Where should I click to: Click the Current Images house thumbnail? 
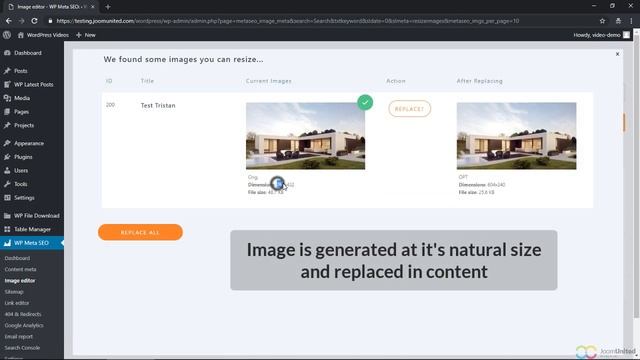(x=305, y=136)
